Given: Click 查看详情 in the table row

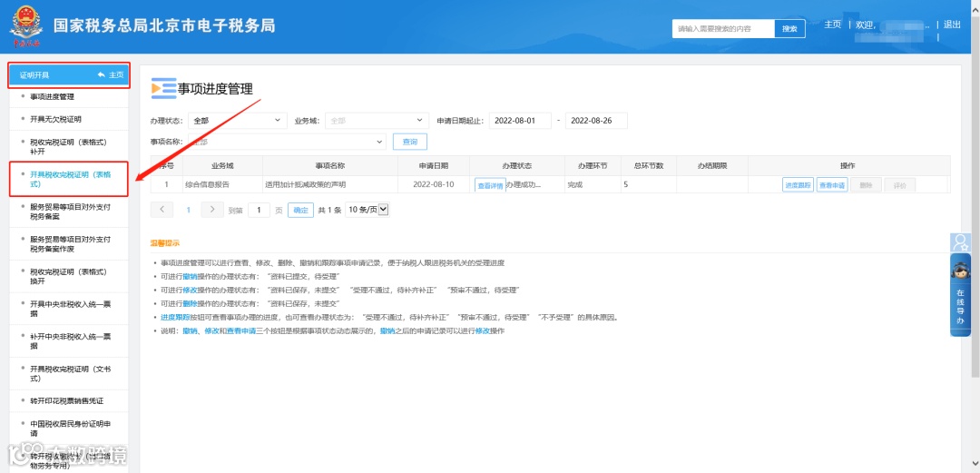Looking at the screenshot, I should pos(490,186).
